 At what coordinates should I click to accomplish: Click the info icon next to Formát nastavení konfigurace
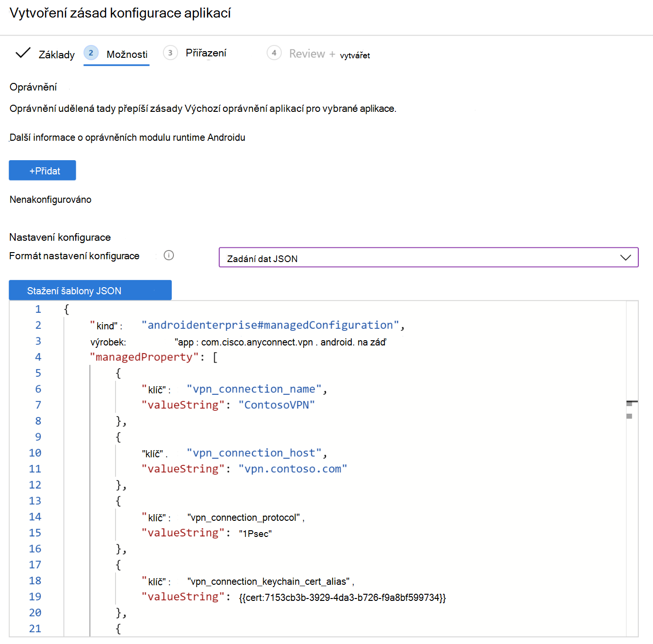tap(169, 255)
